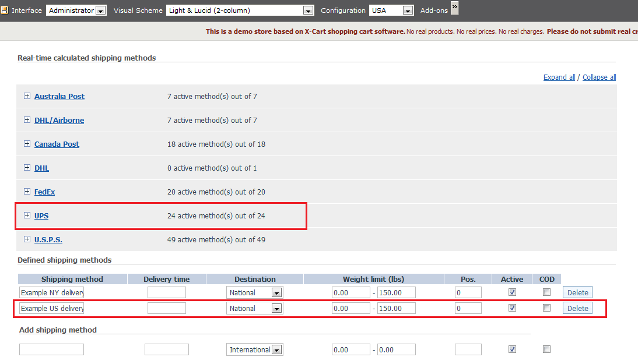Delete the Example NY delivery method
Viewport: 638px width, 364px height.
pyautogui.click(x=577, y=292)
